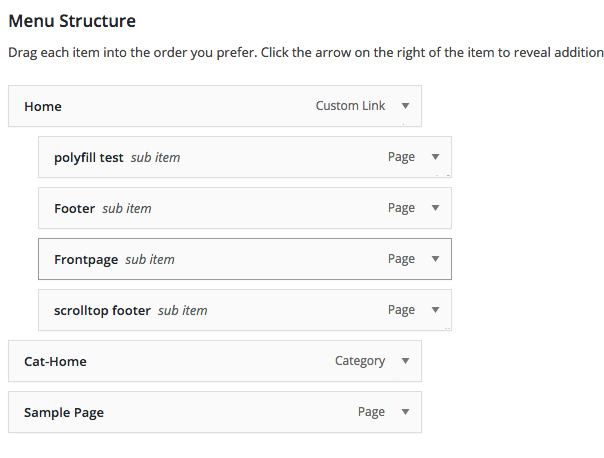
Task: Expand the Frontpage sub item arrow
Action: coord(435,259)
